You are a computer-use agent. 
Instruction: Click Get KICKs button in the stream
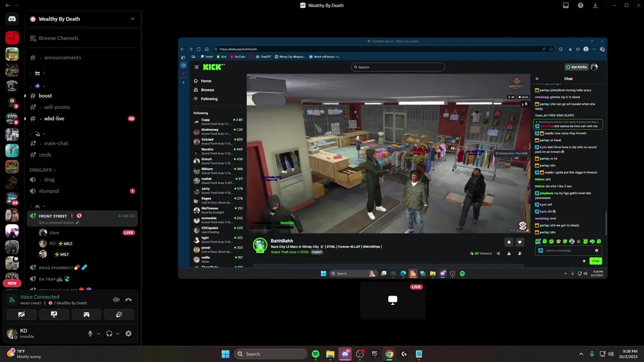(576, 67)
